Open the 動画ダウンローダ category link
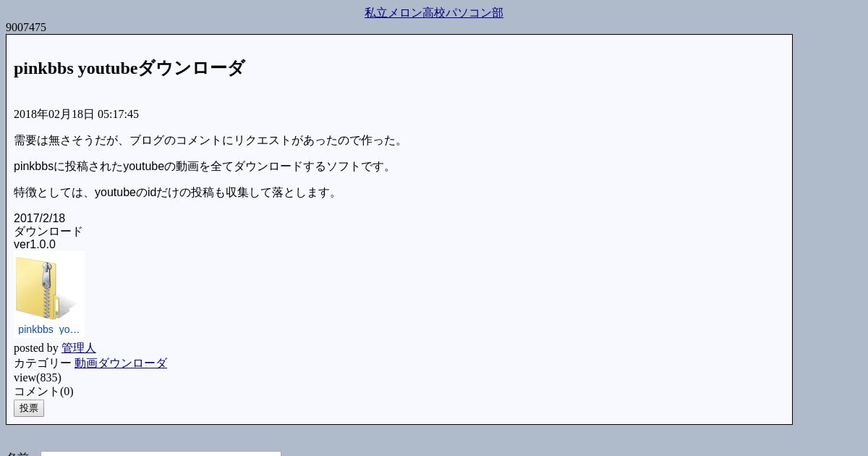The height and width of the screenshot is (456, 868). point(121,363)
